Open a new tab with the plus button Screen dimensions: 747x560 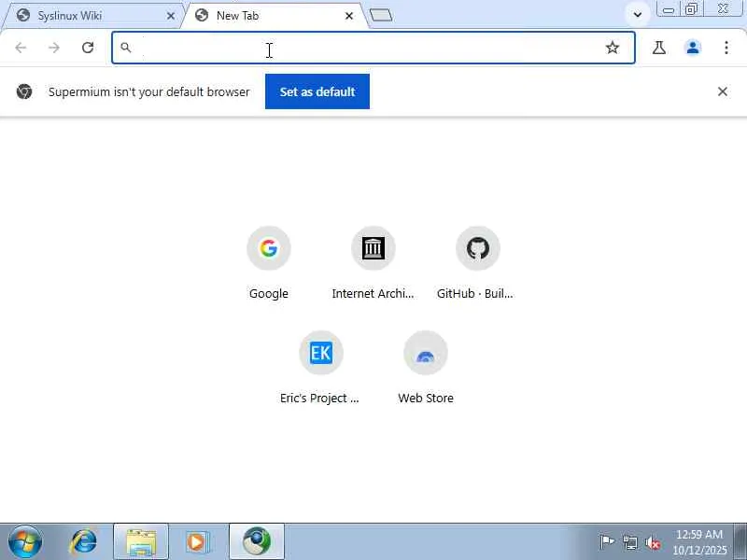[x=381, y=15]
